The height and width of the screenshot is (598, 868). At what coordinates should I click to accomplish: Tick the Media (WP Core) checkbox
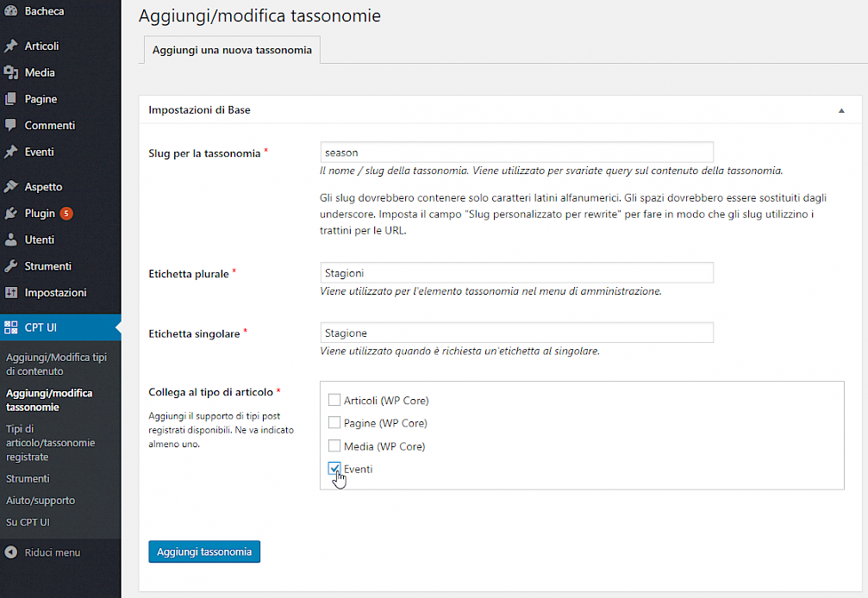[x=334, y=445]
